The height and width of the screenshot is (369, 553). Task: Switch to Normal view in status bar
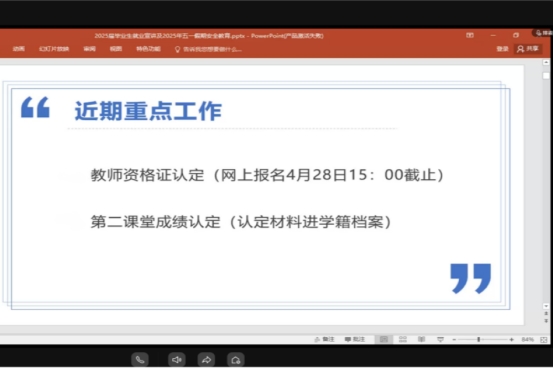point(384,339)
